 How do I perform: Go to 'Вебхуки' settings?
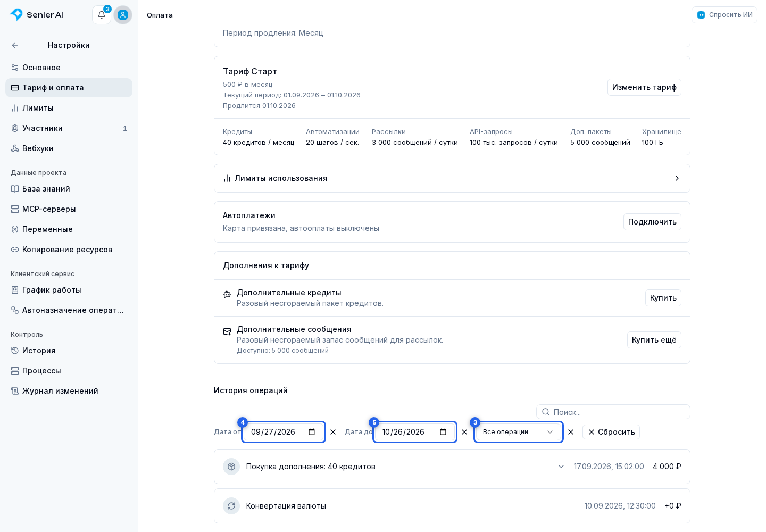tap(69, 148)
